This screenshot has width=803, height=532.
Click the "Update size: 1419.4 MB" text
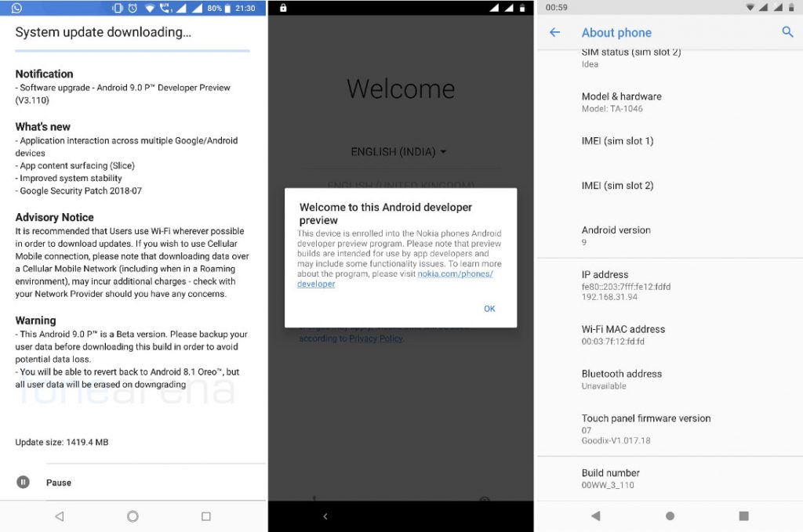(62, 442)
